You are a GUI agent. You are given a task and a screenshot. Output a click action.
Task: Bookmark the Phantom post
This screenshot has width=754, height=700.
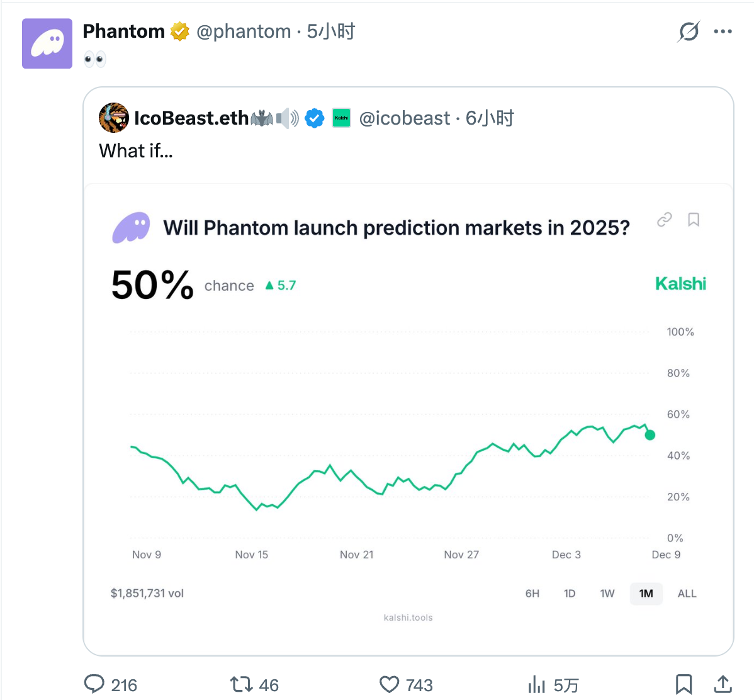pyautogui.click(x=684, y=684)
